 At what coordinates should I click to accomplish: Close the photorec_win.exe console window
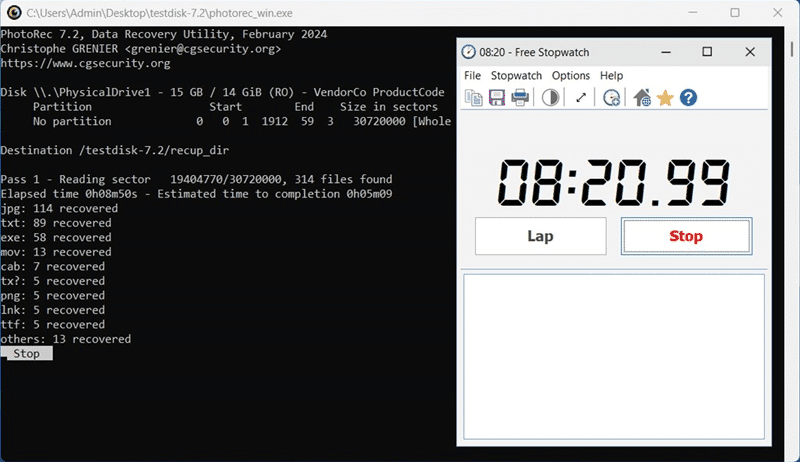click(778, 13)
